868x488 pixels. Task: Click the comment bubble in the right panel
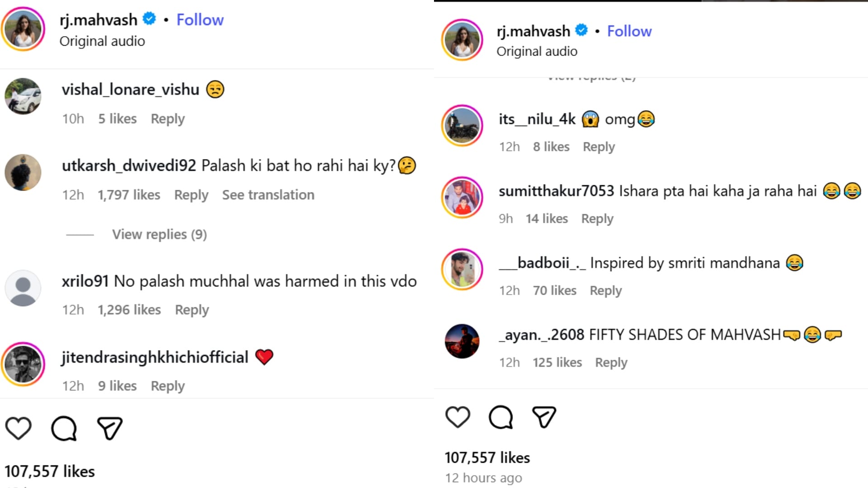coord(500,417)
